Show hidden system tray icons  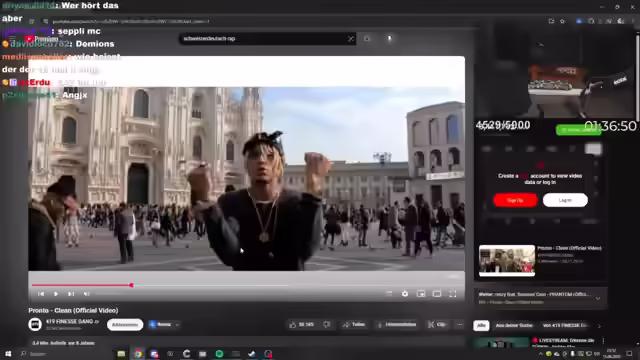pos(540,354)
